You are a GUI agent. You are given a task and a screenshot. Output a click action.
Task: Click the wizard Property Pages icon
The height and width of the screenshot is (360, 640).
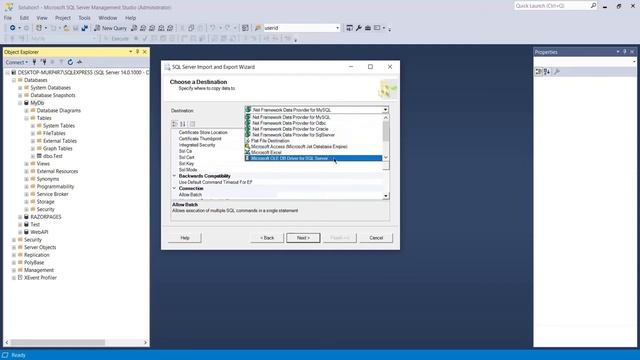click(192, 124)
